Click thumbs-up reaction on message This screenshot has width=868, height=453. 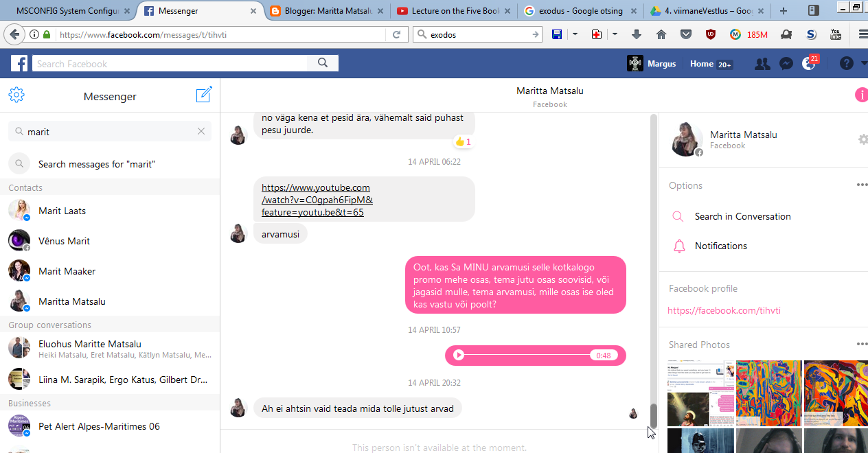(x=463, y=142)
